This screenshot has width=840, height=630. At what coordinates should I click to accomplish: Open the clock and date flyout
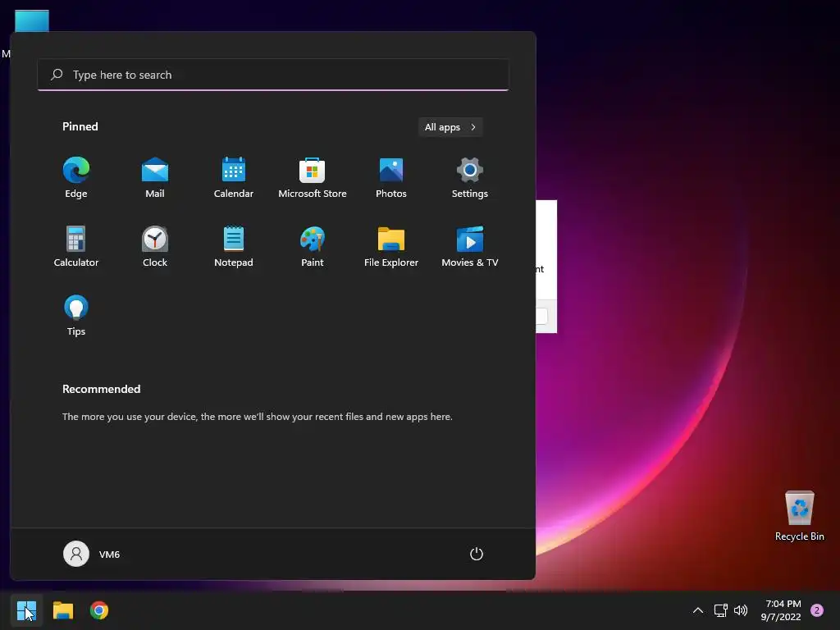(781, 610)
